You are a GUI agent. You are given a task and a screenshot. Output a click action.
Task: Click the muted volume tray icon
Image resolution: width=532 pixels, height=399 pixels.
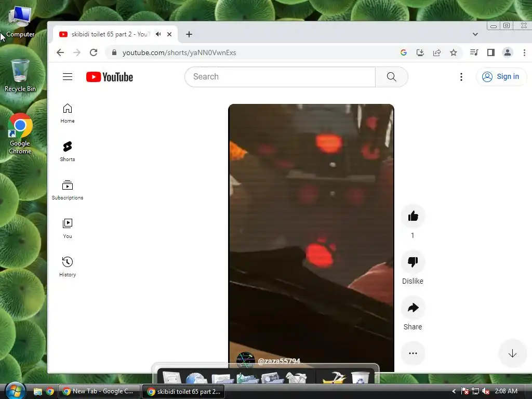(x=486, y=391)
